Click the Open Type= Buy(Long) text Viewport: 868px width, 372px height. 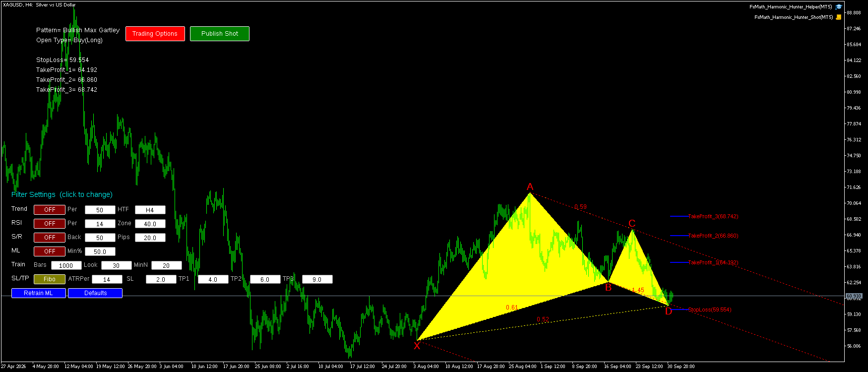(x=69, y=40)
